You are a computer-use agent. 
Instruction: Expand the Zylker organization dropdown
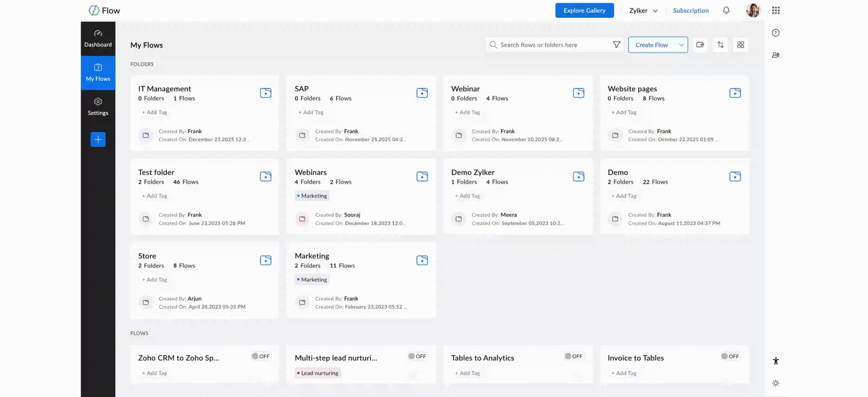tap(643, 11)
